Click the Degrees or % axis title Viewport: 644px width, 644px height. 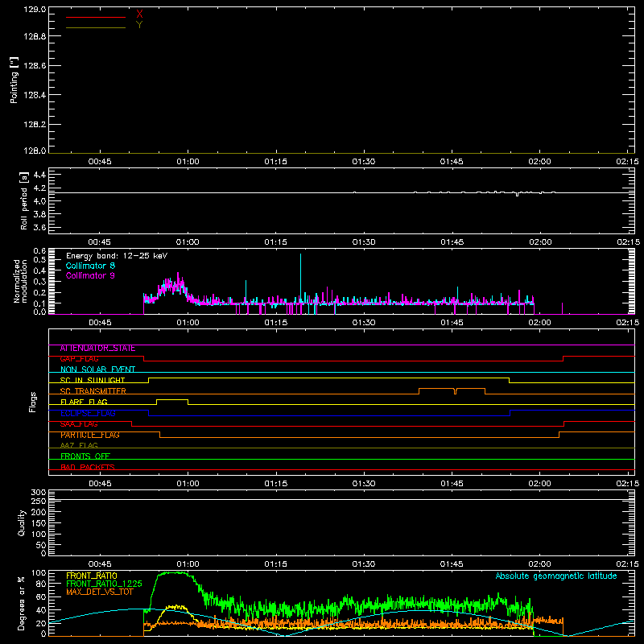click(21, 603)
